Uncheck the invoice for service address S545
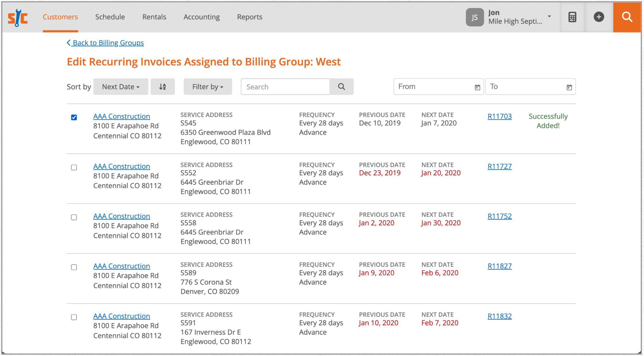The image size is (644, 356). click(x=74, y=117)
